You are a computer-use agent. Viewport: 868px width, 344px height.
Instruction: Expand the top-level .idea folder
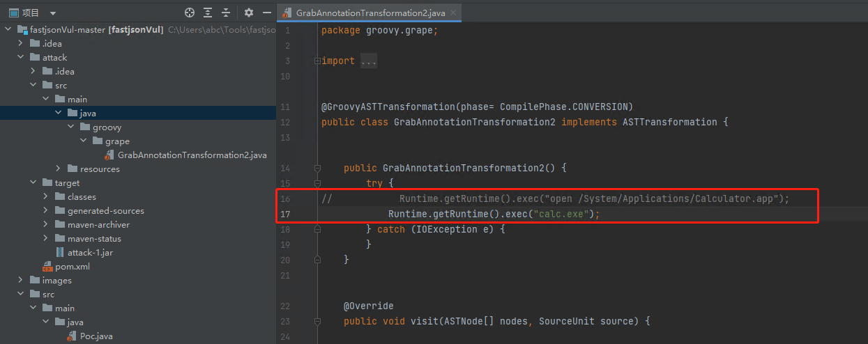[20, 43]
